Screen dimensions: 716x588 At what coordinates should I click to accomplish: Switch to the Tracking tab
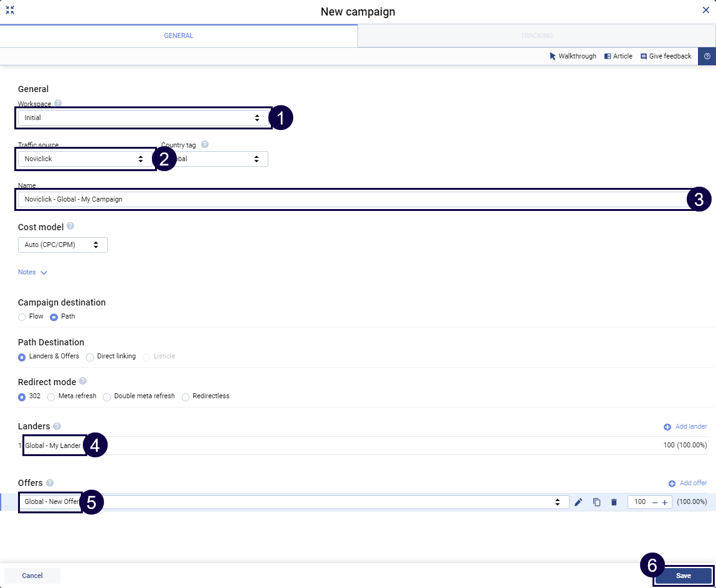[536, 36]
